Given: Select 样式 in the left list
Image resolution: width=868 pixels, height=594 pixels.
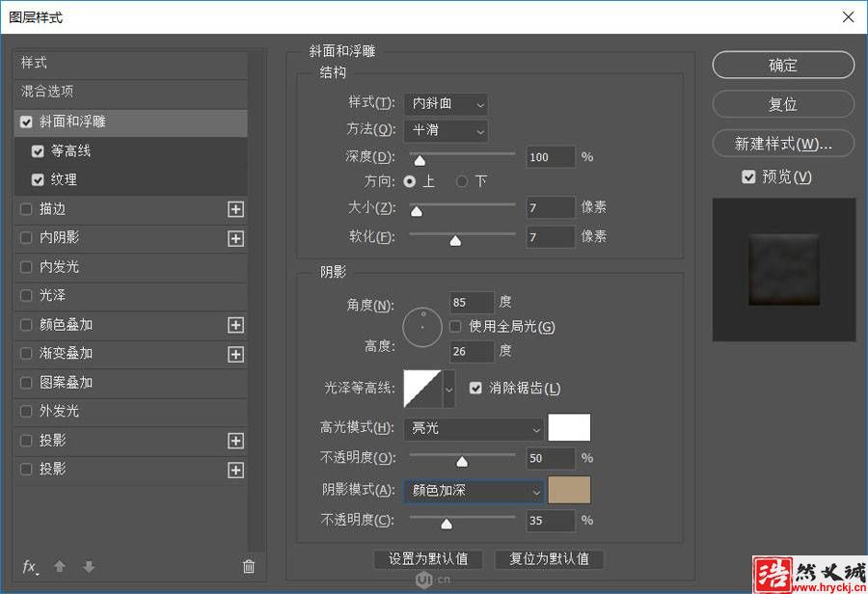Looking at the screenshot, I should pyautogui.click(x=130, y=63).
